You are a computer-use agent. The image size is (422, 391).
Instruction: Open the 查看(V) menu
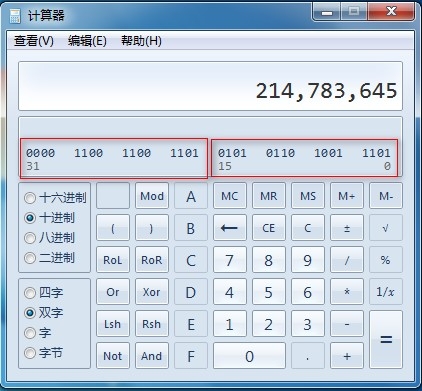pos(34,41)
